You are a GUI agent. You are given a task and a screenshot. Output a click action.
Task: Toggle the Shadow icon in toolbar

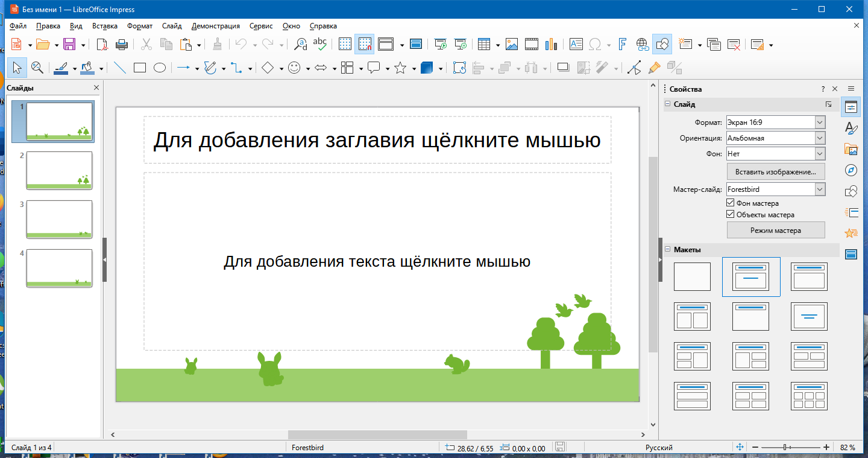563,68
